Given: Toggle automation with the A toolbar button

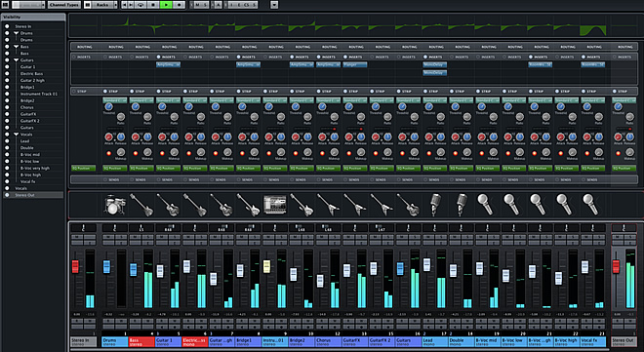Looking at the screenshot, I should (219, 5).
